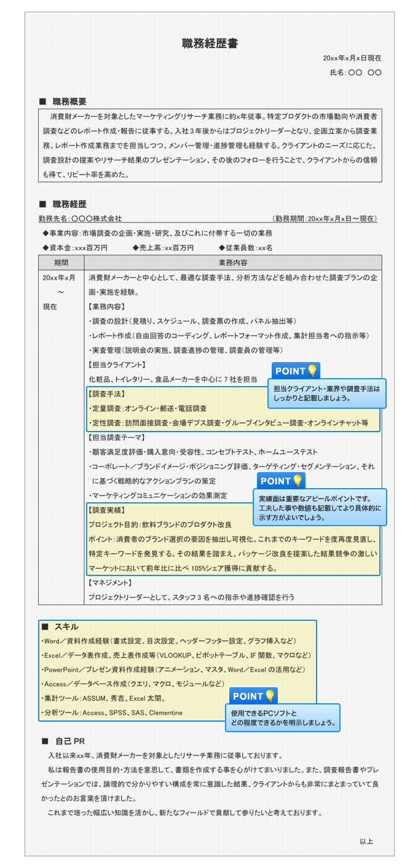This screenshot has height=868, width=418.
Task: Click the ・分析ツール:Access、SPSS、SAS line
Action: coord(112,713)
